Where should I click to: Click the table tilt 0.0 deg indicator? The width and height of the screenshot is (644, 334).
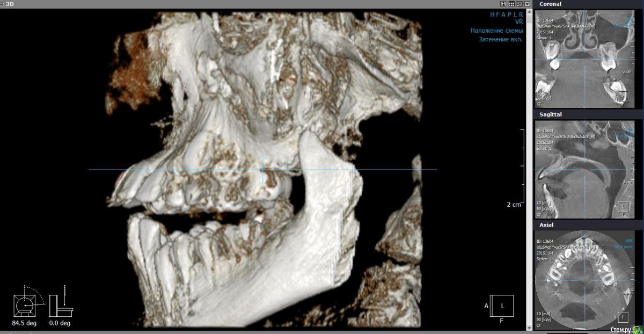(60, 306)
